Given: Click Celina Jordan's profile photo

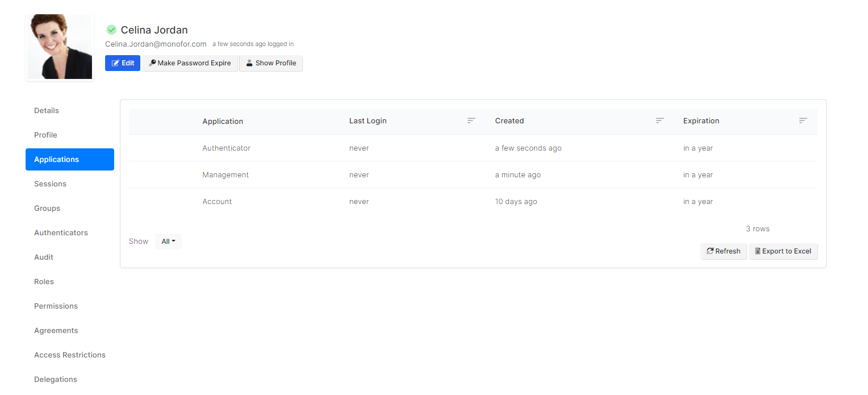Looking at the screenshot, I should pos(60,47).
